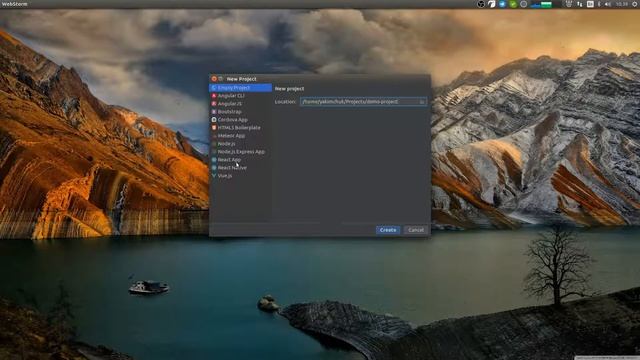
Task: Open the network connection indicator
Action: (x=580, y=4)
